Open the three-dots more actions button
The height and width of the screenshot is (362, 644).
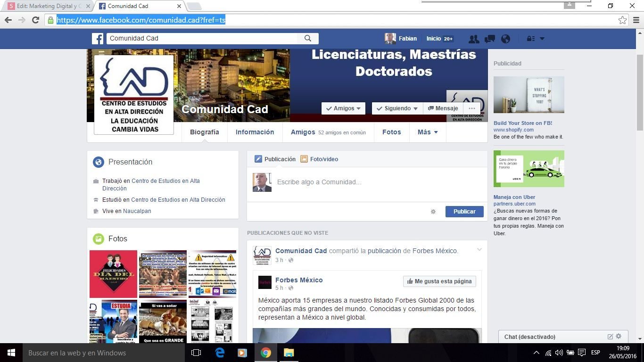(472, 108)
